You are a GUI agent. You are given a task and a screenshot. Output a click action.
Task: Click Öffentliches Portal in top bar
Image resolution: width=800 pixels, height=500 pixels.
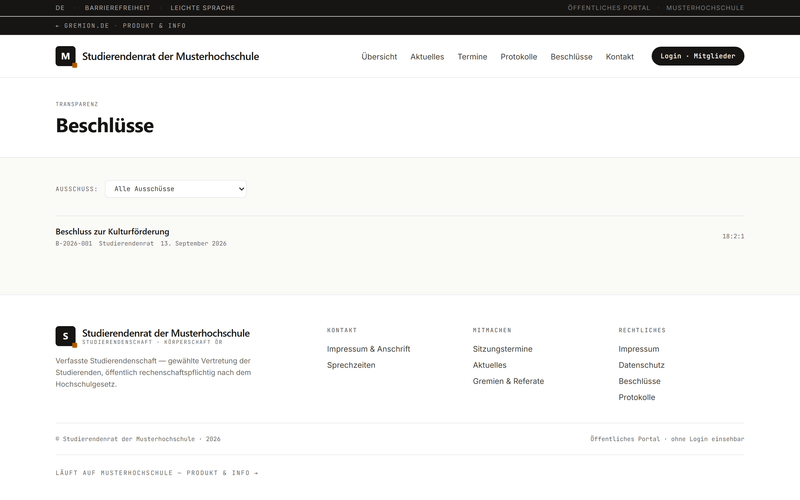point(609,8)
